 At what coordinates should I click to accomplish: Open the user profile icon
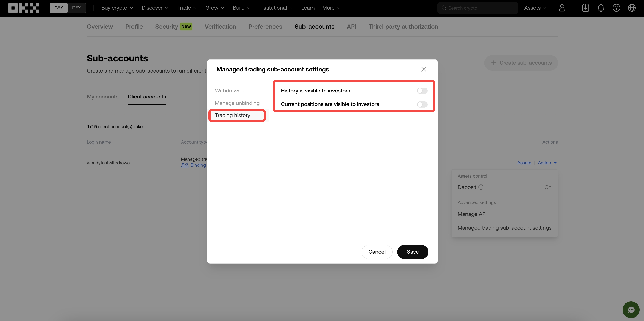pyautogui.click(x=562, y=8)
